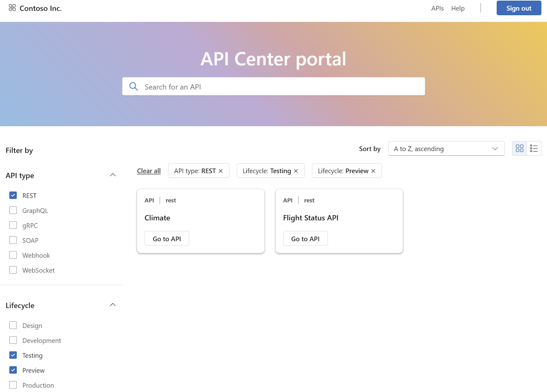Viewport: 547px width, 392px height.
Task: Switch to grid view layout
Action: 519,148
